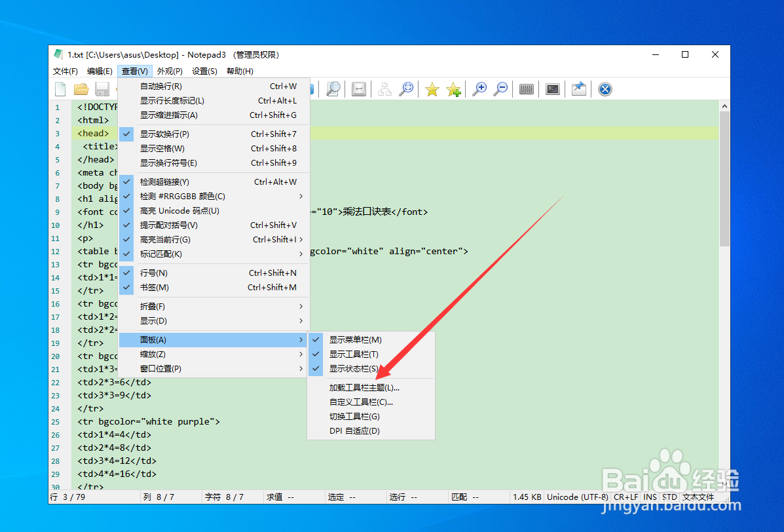Click the add-to-favorites star-plus icon

tap(454, 88)
